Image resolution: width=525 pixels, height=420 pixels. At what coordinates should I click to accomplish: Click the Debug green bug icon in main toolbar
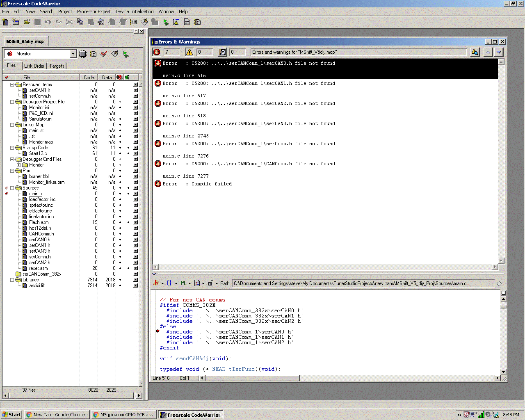click(166, 22)
